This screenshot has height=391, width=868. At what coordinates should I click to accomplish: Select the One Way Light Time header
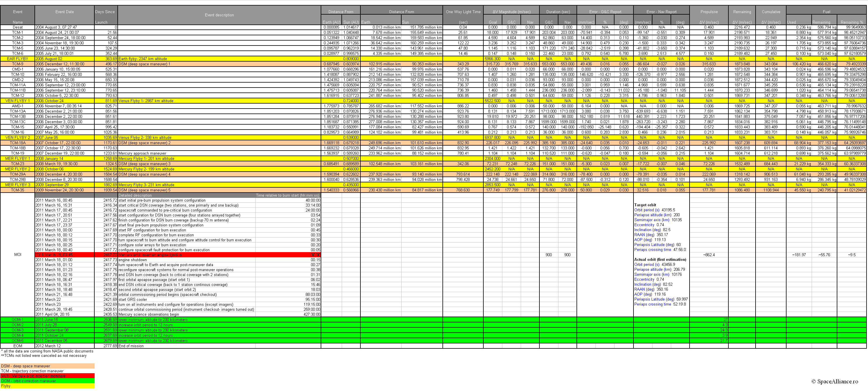463,12
